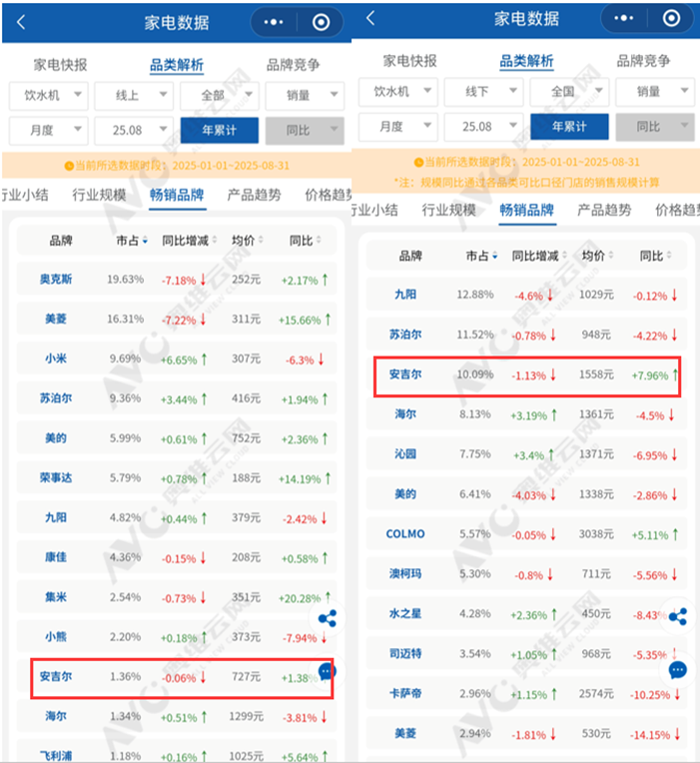
Task: Switch to 品牌竞争 tab on right screen
Action: coord(643,61)
